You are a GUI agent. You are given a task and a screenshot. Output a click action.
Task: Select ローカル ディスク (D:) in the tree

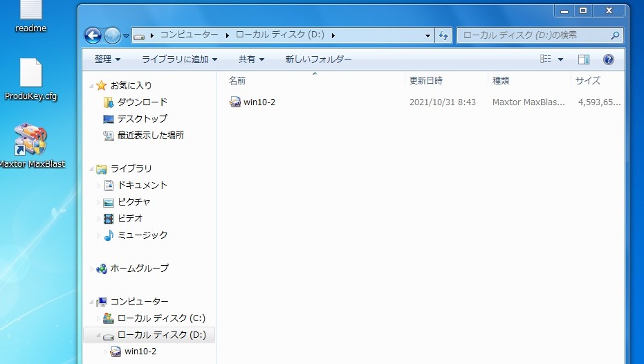click(161, 335)
